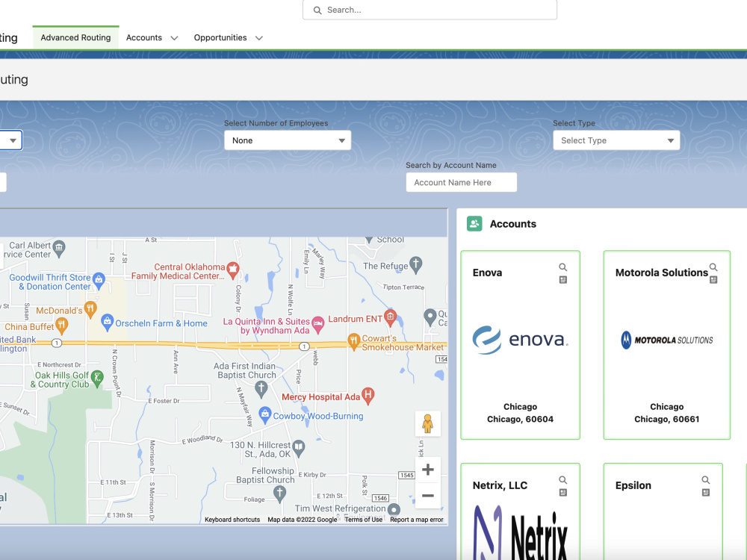This screenshot has height=560, width=747.
Task: Click the Accounts panel heading text
Action: pyautogui.click(x=513, y=224)
